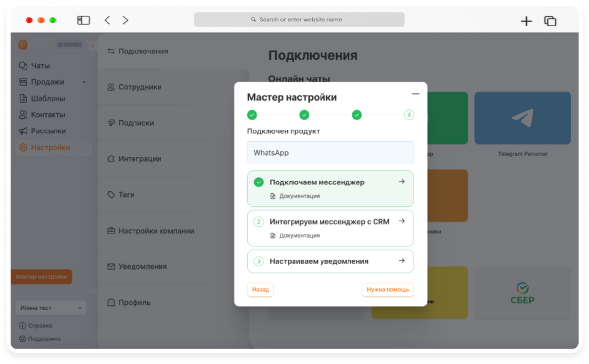The height and width of the screenshot is (364, 589).
Task: Click the Назад button
Action: (x=261, y=290)
